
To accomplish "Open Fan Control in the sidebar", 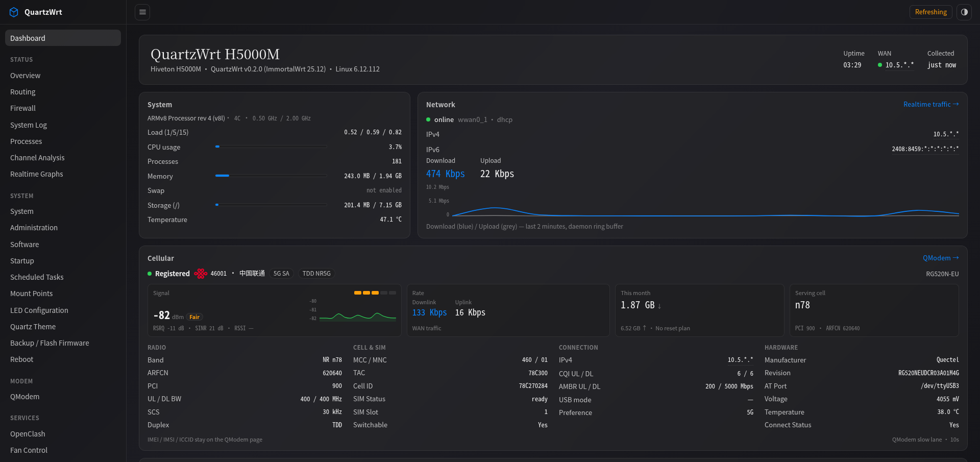I will point(63,450).
